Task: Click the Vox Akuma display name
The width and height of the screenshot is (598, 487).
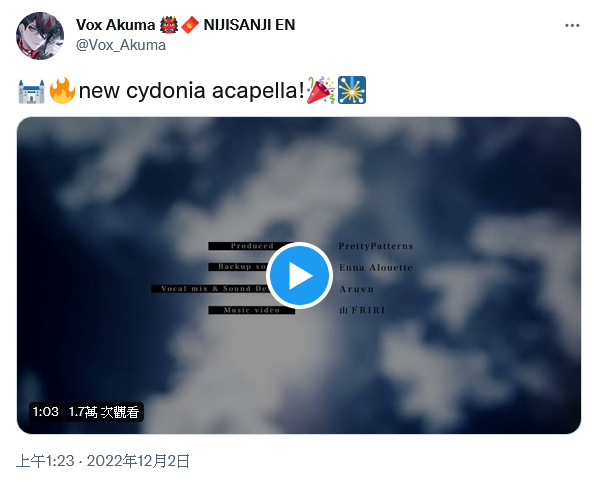Action: pyautogui.click(x=115, y=25)
